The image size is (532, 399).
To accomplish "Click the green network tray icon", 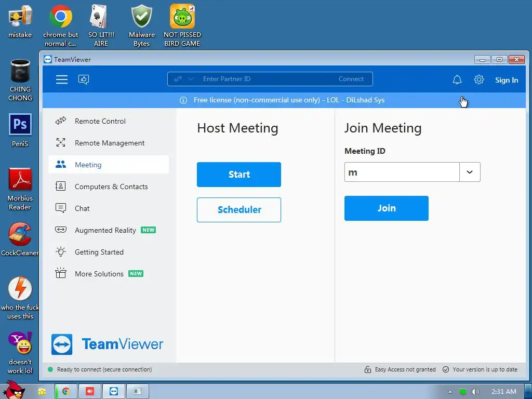I will 462,392.
